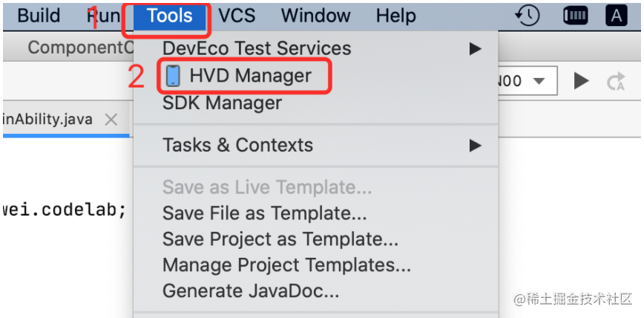The width and height of the screenshot is (644, 318).
Task: Open the Window menu in menu bar
Action: [x=315, y=16]
